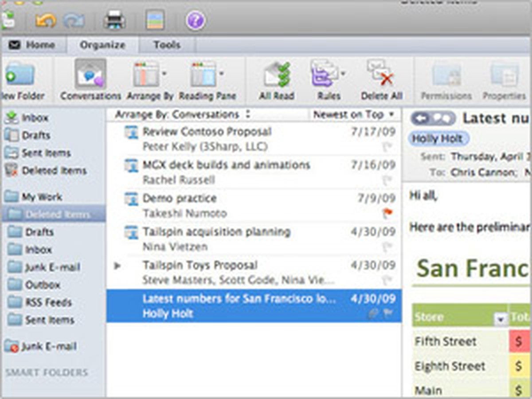This screenshot has height=399, width=532.
Task: Open the Demo practice message
Action: [x=254, y=206]
